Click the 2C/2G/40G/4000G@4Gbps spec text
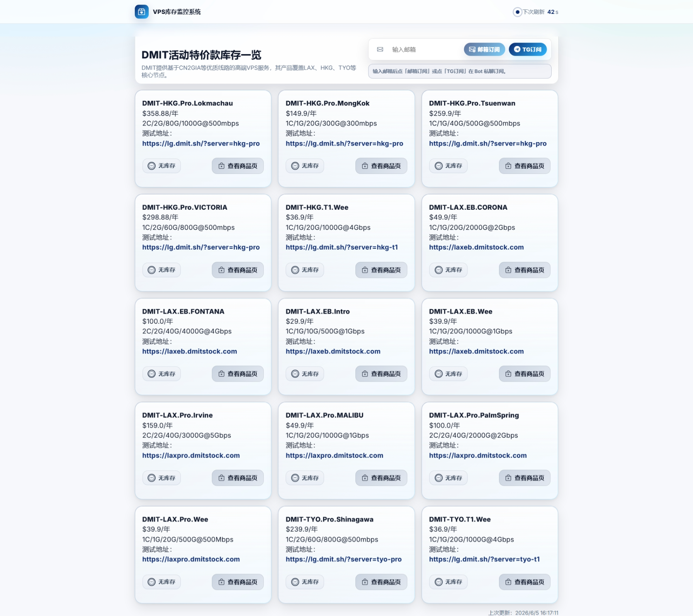The width and height of the screenshot is (693, 616). coord(187,331)
